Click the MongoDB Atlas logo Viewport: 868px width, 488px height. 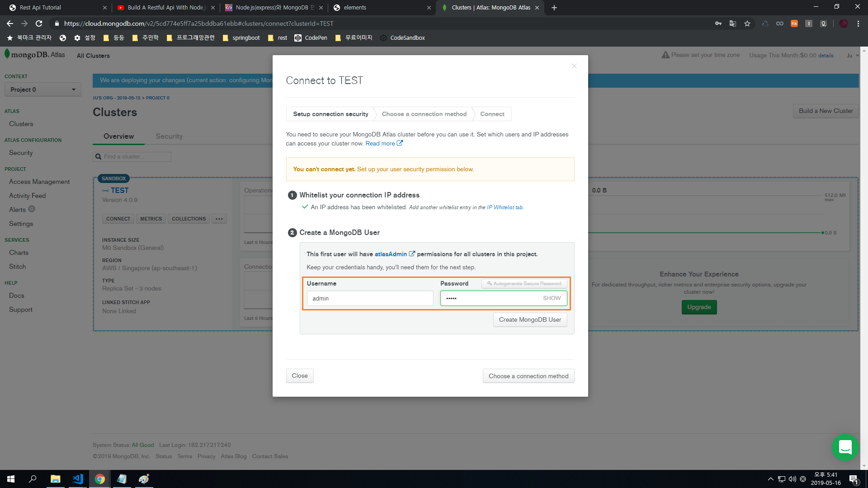pos(35,55)
